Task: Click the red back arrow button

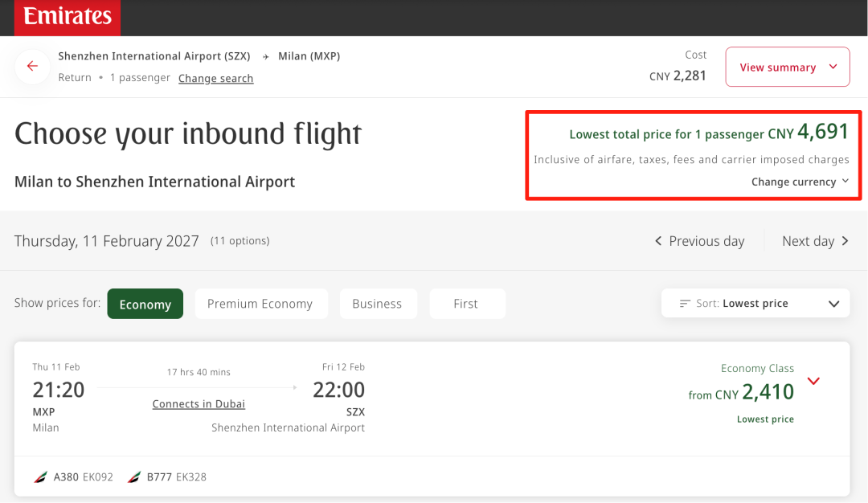Action: pyautogui.click(x=32, y=67)
